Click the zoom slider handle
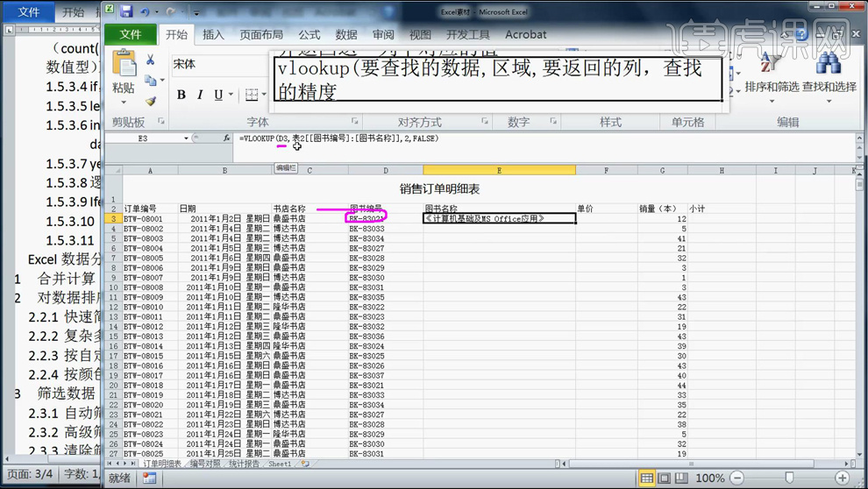 pos(789,478)
